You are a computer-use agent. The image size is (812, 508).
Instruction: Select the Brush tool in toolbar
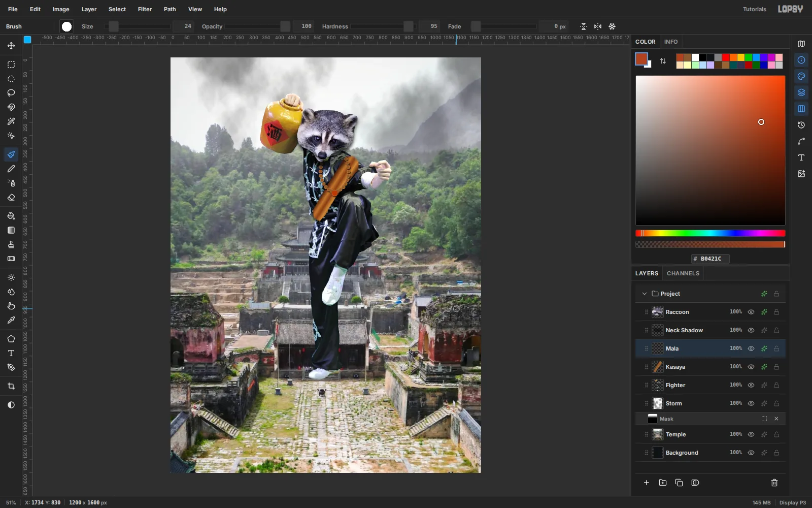(x=11, y=154)
